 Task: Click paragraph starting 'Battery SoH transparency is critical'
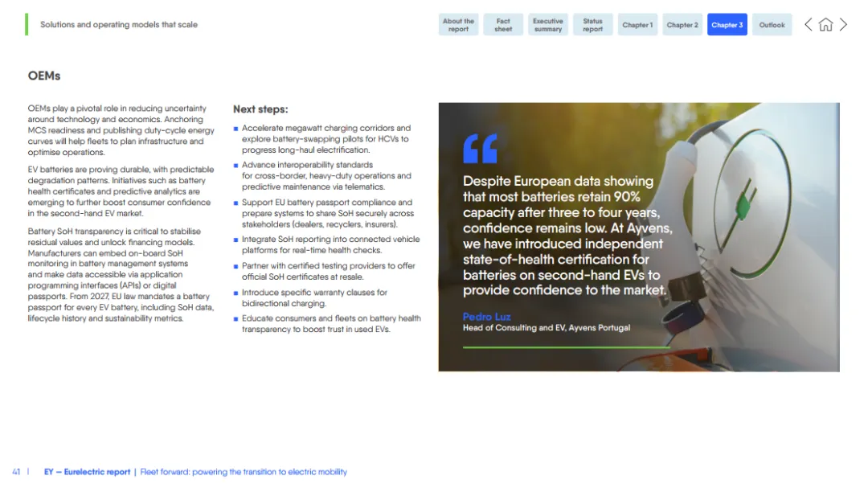pyautogui.click(x=121, y=275)
